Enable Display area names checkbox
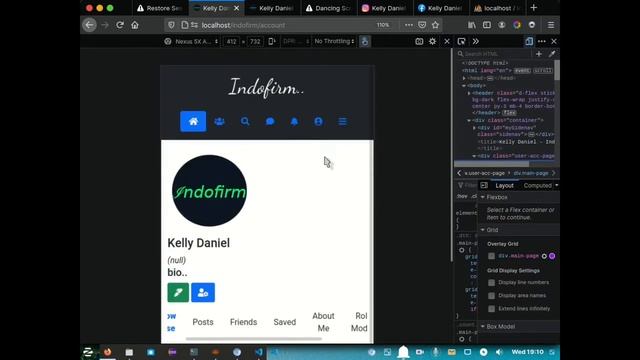The height and width of the screenshot is (360, 640). coord(491,296)
